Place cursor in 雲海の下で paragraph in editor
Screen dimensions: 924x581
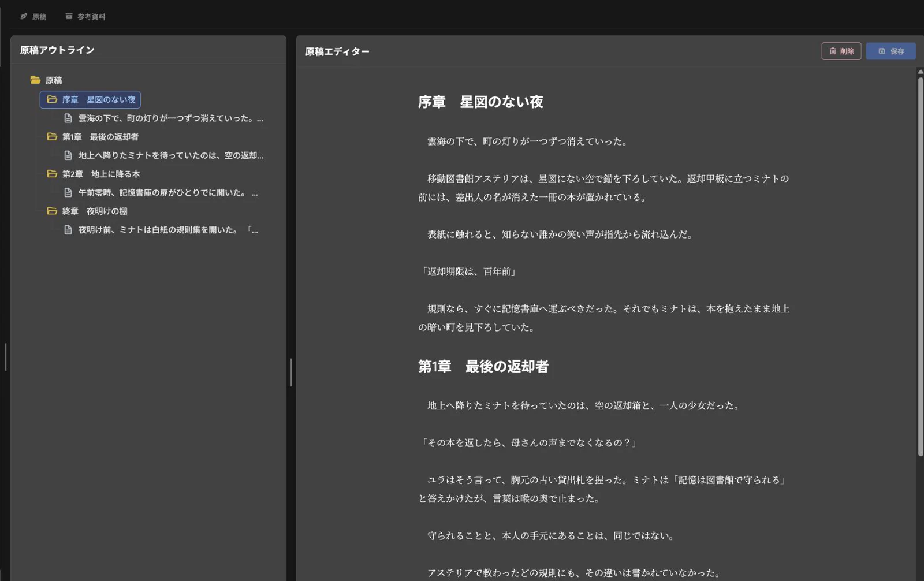[527, 141]
